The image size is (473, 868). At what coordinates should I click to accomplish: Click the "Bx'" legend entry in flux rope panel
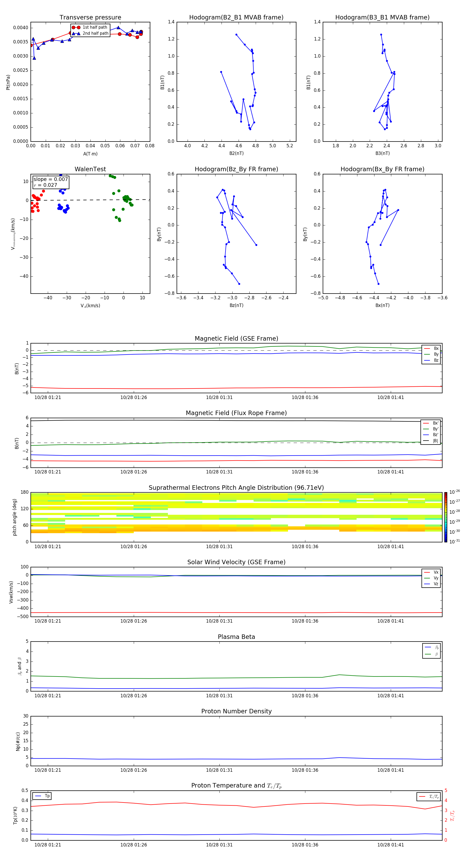click(x=431, y=423)
